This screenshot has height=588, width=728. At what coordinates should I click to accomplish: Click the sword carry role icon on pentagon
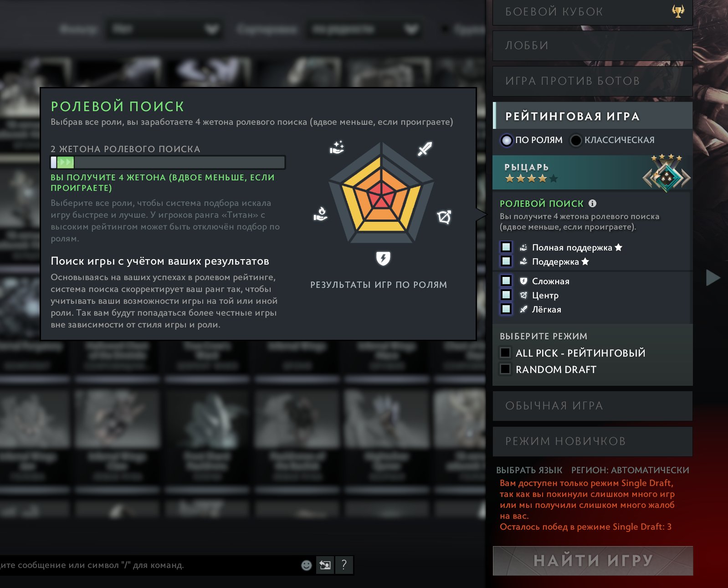click(x=425, y=149)
